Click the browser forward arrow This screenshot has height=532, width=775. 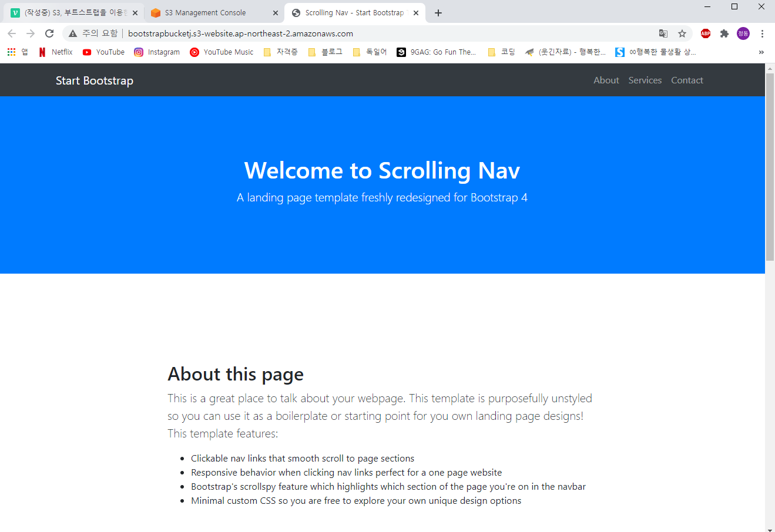click(x=31, y=33)
